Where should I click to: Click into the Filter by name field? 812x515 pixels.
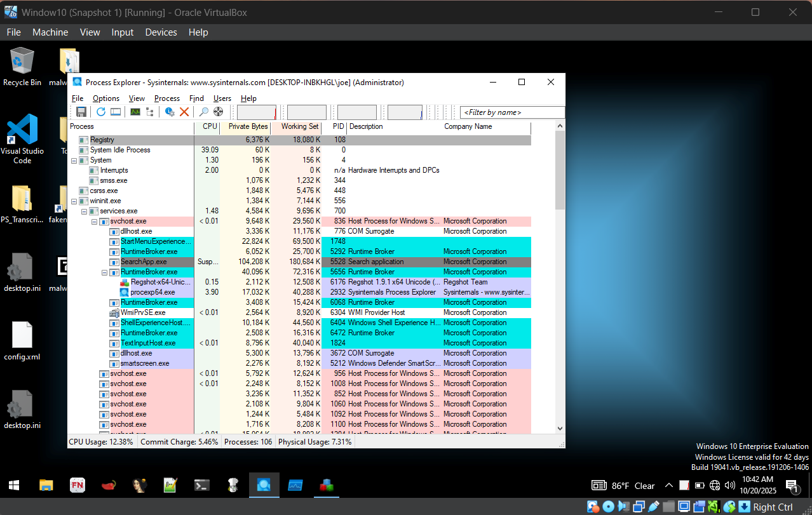(512, 112)
